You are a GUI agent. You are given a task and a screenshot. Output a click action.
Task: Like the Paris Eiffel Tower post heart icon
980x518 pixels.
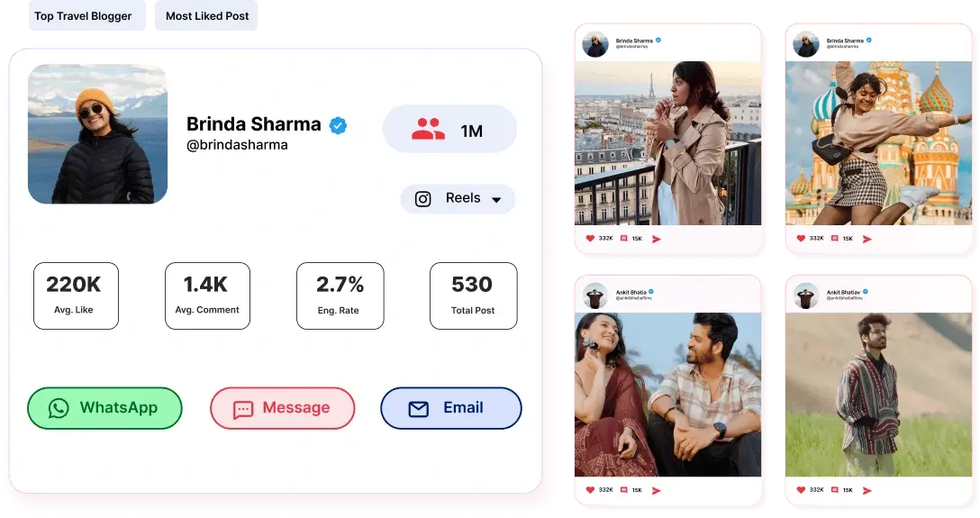tap(590, 238)
